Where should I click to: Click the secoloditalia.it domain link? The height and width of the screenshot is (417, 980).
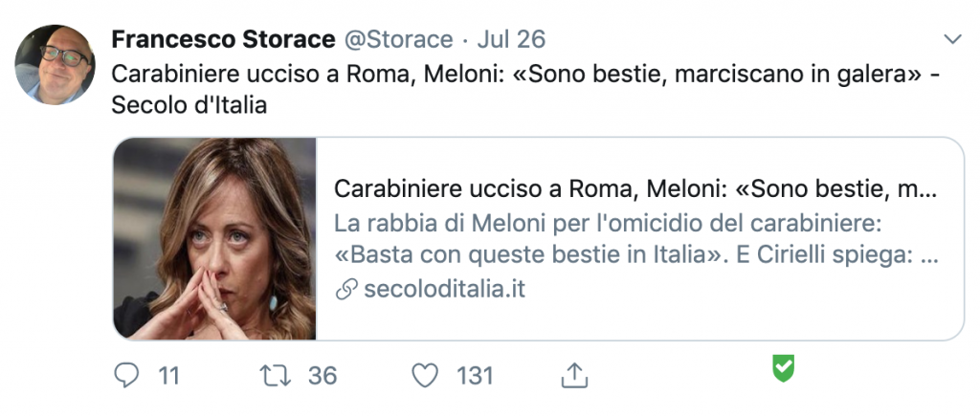point(445,289)
